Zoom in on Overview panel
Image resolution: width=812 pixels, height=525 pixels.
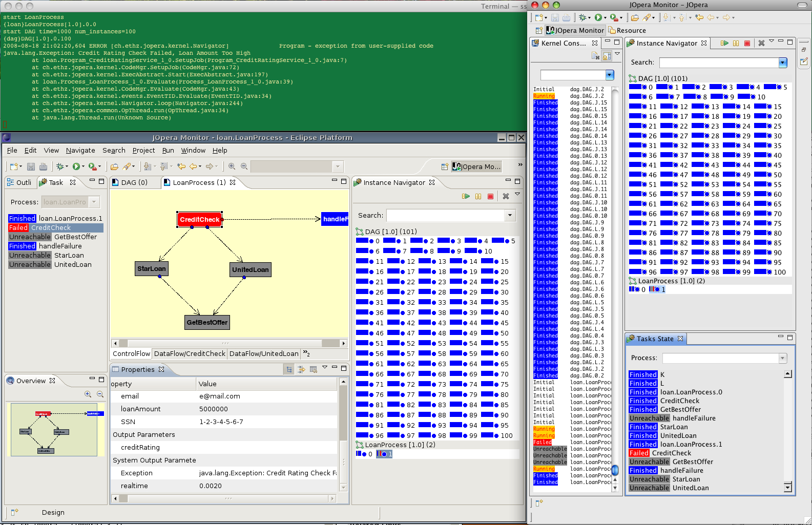point(88,394)
